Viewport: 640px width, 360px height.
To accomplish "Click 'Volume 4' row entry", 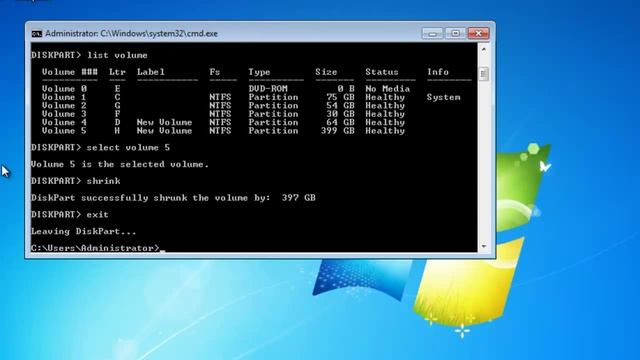I will point(64,122).
